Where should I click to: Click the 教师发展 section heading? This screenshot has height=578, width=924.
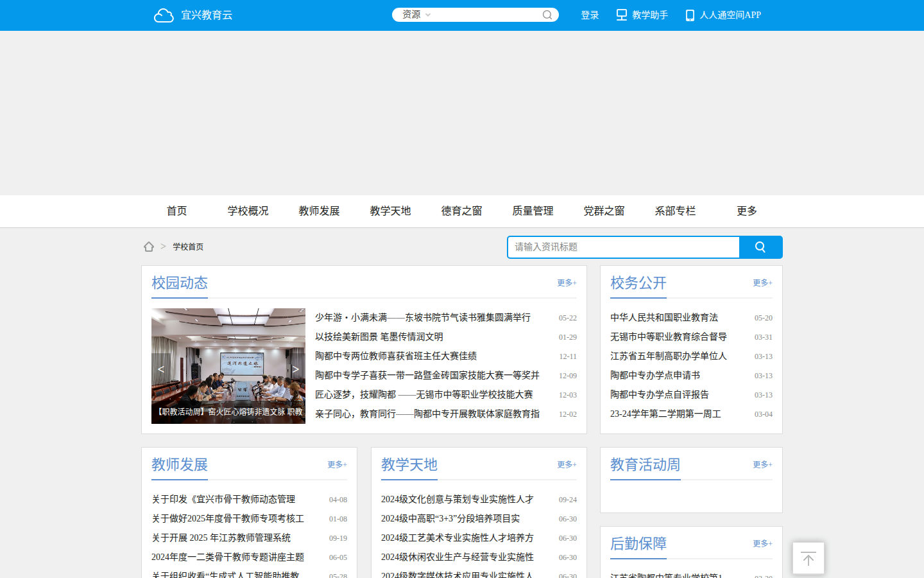[180, 465]
